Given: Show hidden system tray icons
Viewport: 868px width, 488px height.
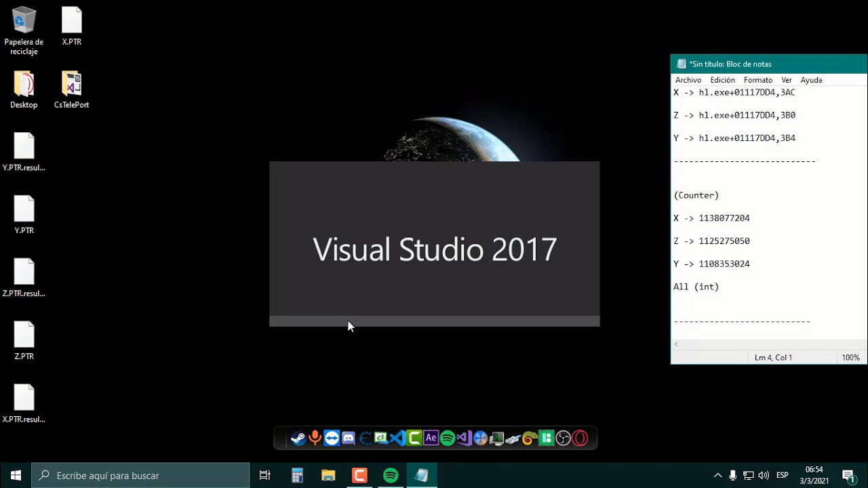Looking at the screenshot, I should 717,476.
